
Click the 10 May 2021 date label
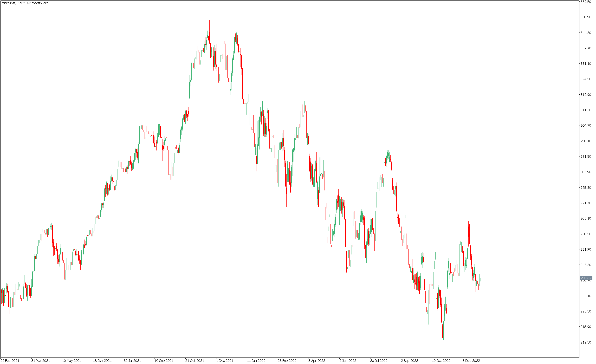pyautogui.click(x=72, y=361)
